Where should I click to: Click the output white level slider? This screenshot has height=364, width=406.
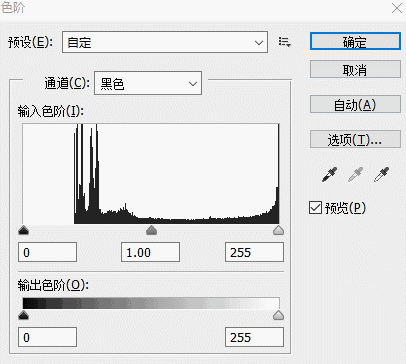(278, 315)
